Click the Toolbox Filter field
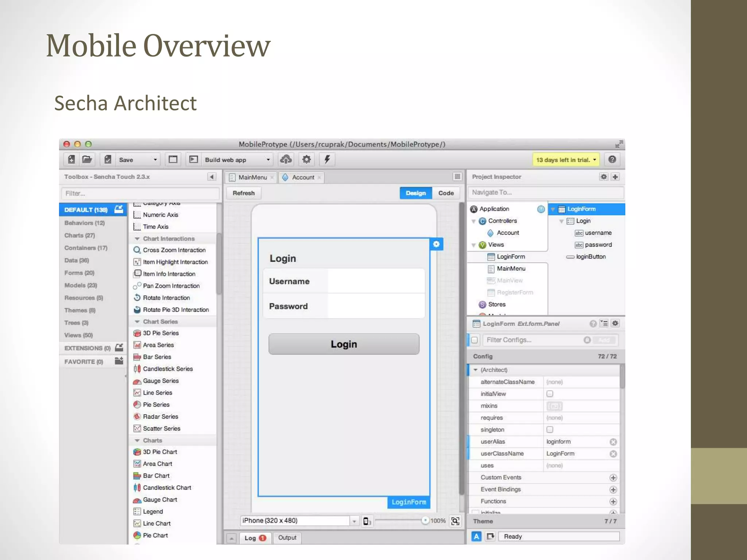This screenshot has width=747, height=560. [x=140, y=193]
